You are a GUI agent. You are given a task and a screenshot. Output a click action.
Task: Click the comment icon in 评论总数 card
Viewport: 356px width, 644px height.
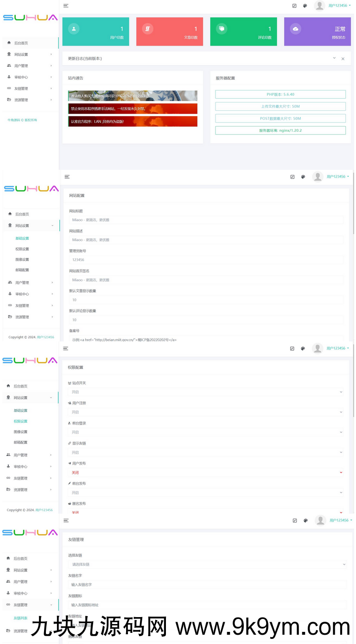click(222, 29)
